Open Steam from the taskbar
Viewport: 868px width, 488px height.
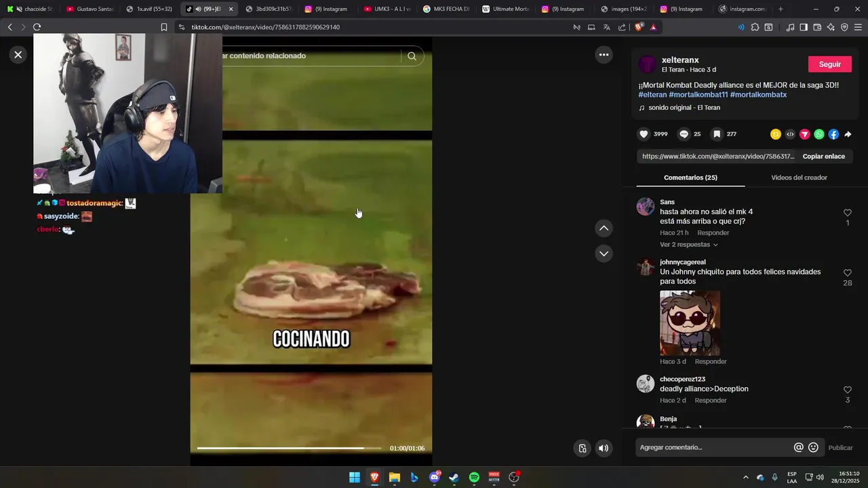tap(454, 478)
